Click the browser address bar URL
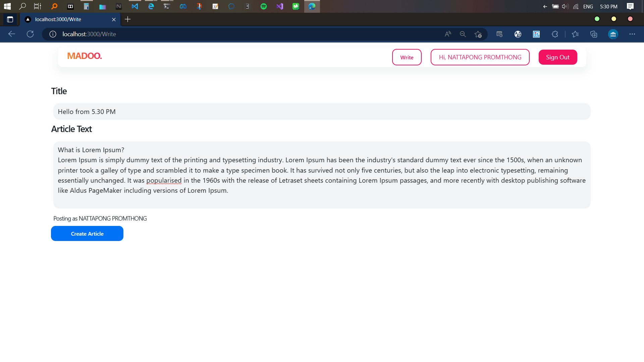Viewport: 644px width, 362px height. point(89,34)
